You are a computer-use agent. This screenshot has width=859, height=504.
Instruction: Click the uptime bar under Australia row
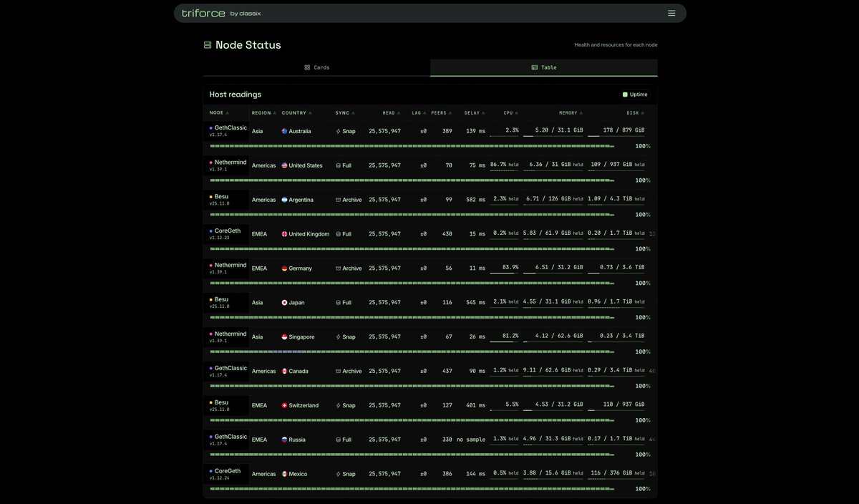click(412, 146)
